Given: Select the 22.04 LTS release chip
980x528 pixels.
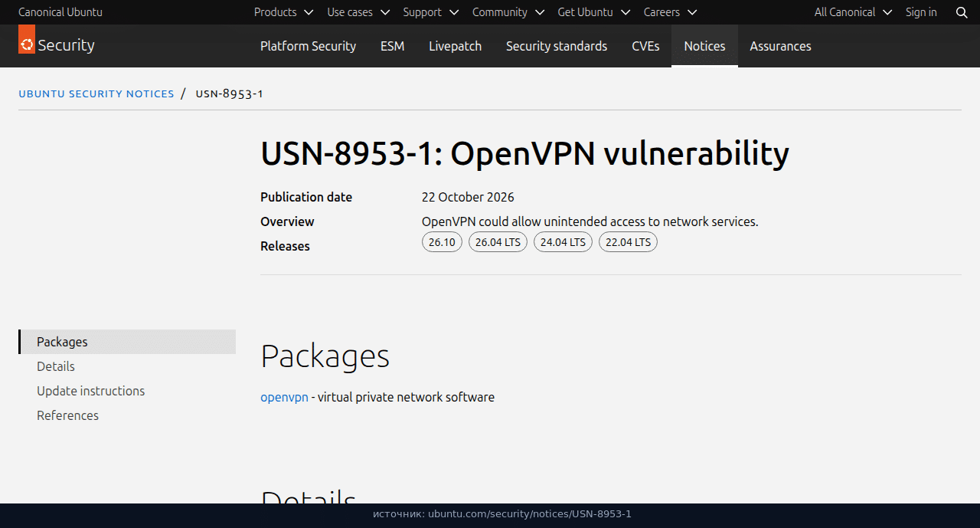Looking at the screenshot, I should pyautogui.click(x=628, y=242).
